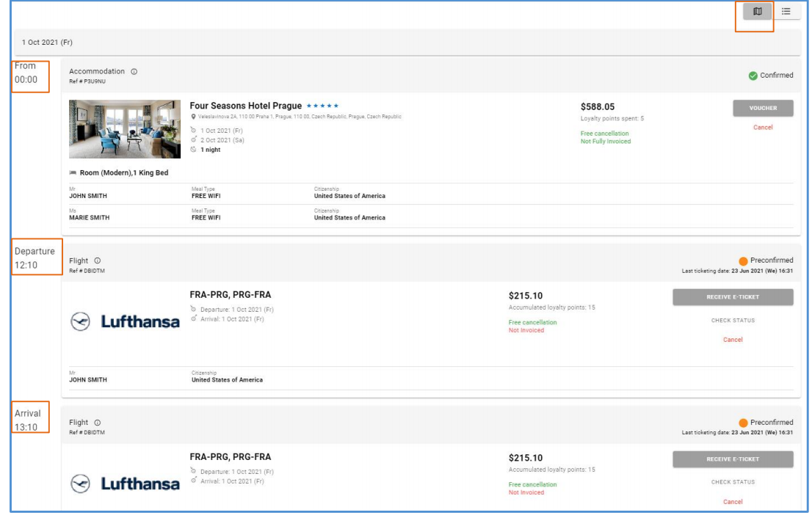Click info icon beside second Flight heading

[98, 423]
